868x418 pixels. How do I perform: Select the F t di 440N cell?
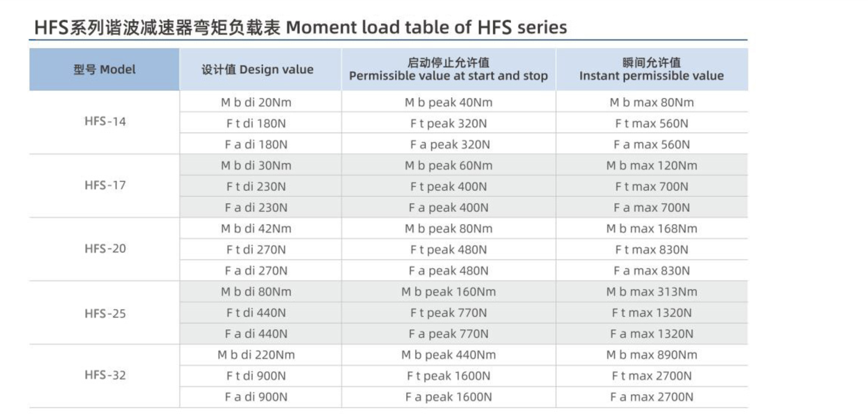[x=256, y=313]
